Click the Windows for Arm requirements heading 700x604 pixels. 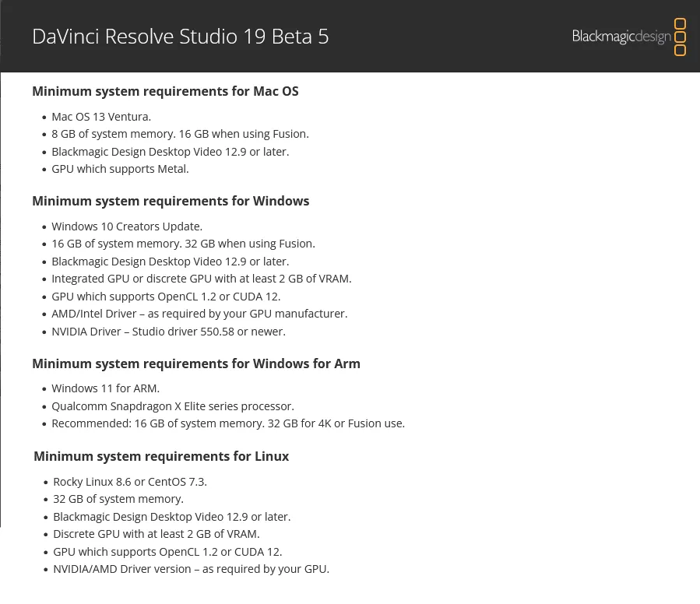click(x=196, y=363)
